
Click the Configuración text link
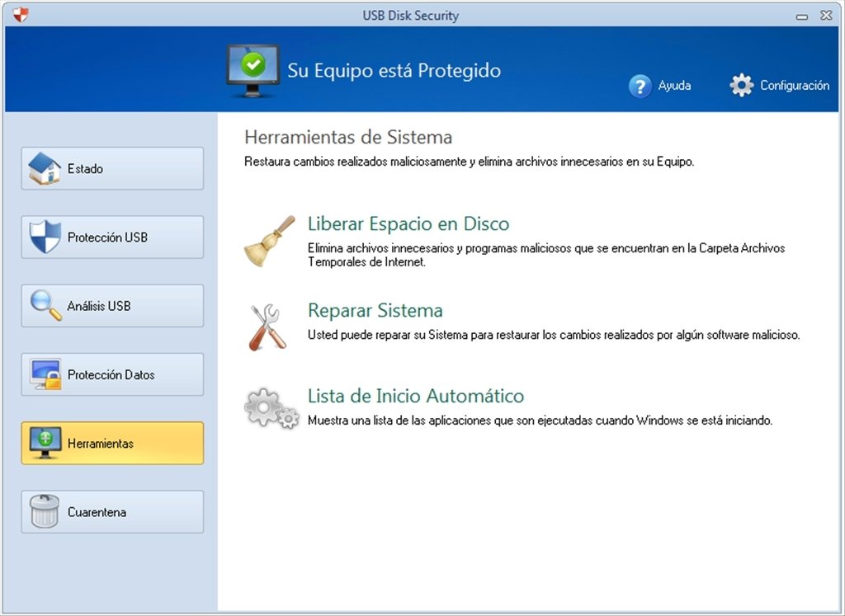click(x=795, y=86)
